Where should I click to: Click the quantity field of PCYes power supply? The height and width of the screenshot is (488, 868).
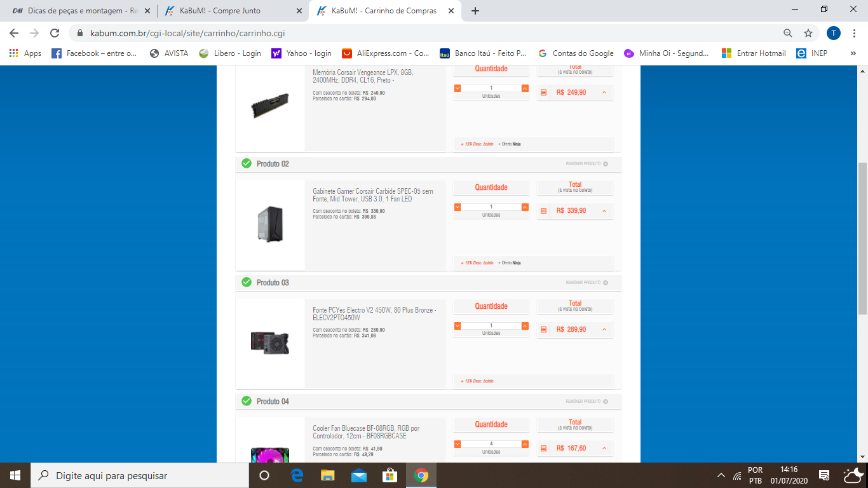pos(491,326)
